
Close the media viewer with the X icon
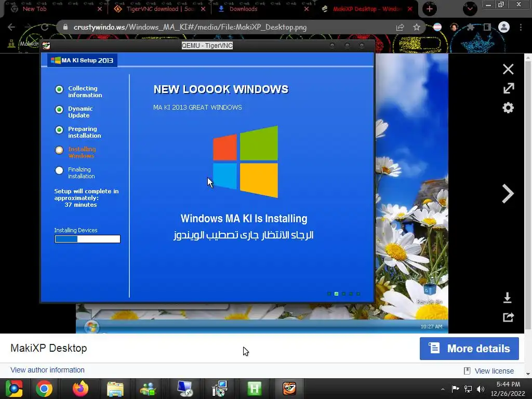[x=508, y=69]
